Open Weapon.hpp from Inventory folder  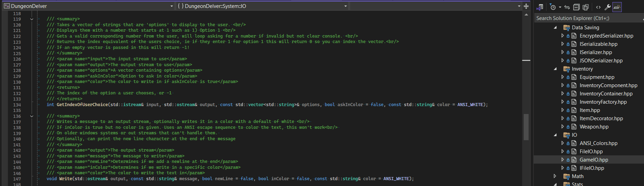pyautogui.click(x=594, y=127)
